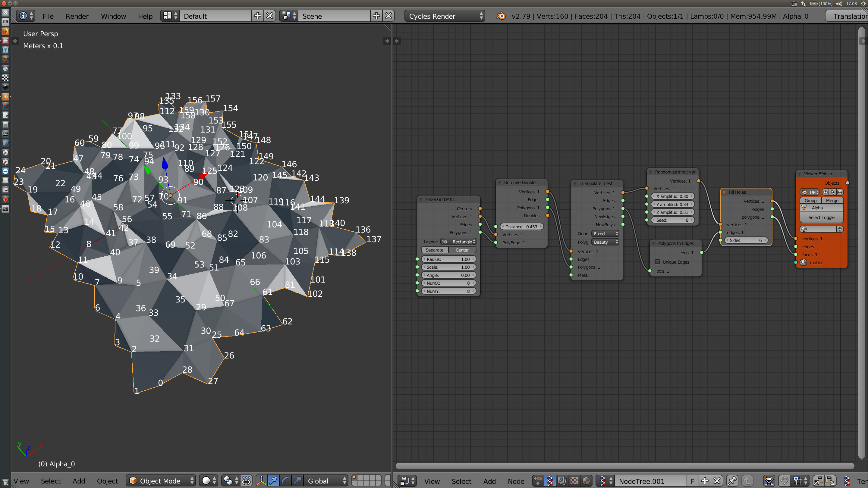Switch Hexa Grid to Separate mode
868x488 pixels.
tap(435, 249)
